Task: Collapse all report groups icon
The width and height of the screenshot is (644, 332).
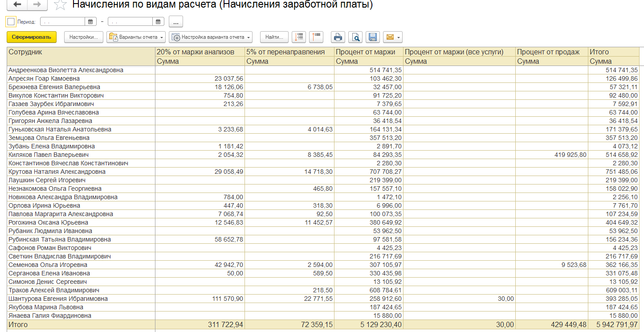Action: tap(316, 37)
